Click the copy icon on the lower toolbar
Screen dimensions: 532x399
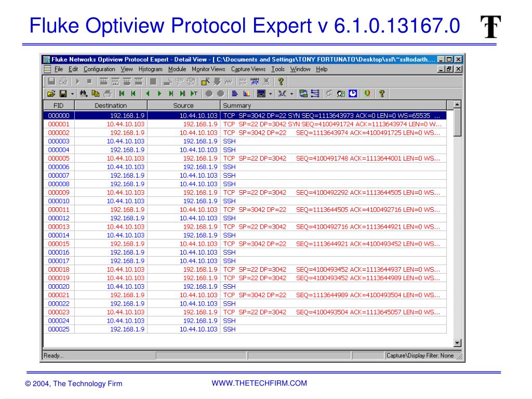pyautogui.click(x=96, y=94)
